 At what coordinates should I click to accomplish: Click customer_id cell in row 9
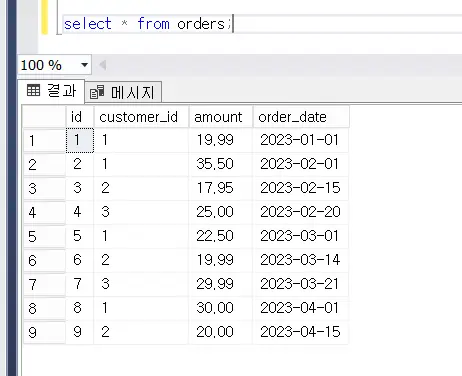141,332
